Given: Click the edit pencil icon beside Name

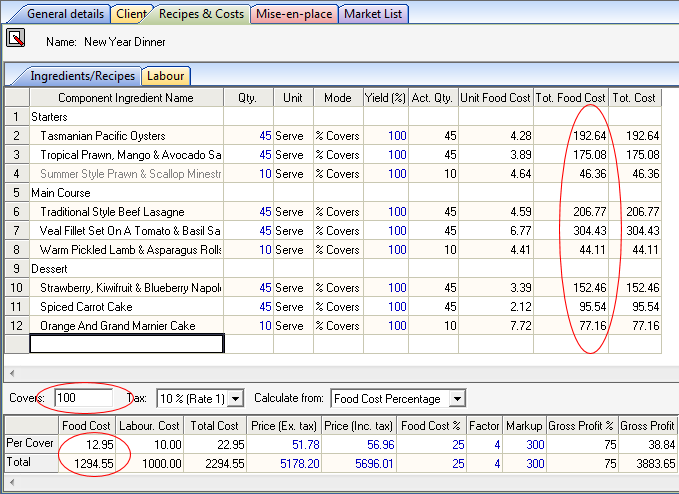Looking at the screenshot, I should point(16,38).
